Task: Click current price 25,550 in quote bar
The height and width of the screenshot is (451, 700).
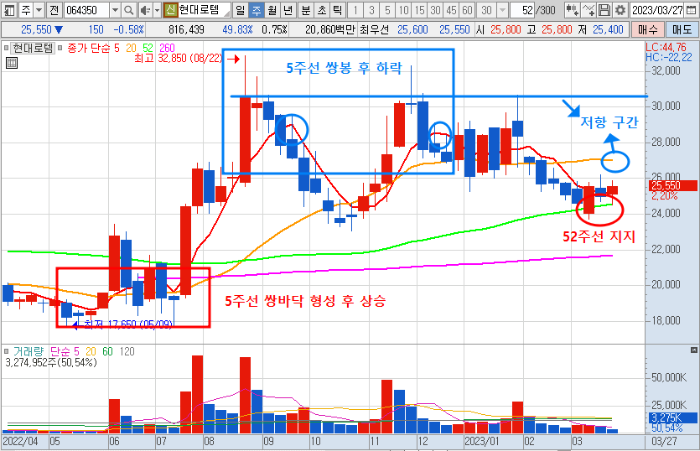Action: (x=37, y=30)
